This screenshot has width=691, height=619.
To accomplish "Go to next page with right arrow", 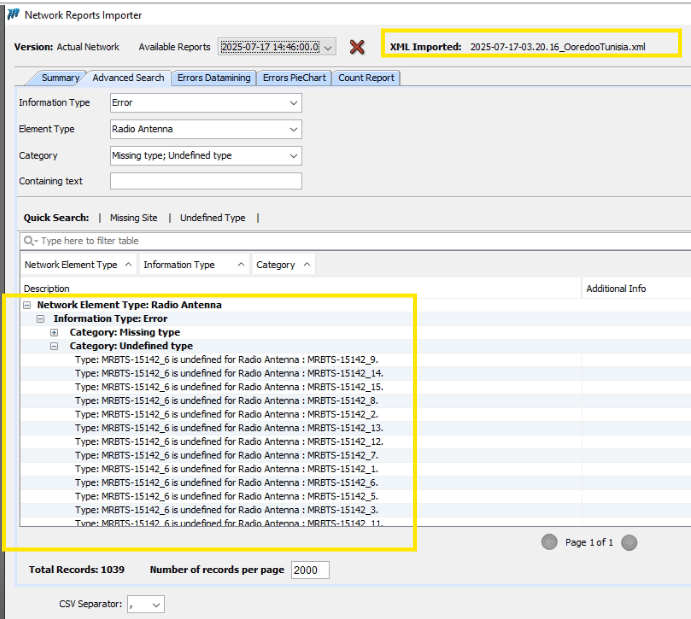I will pyautogui.click(x=629, y=542).
